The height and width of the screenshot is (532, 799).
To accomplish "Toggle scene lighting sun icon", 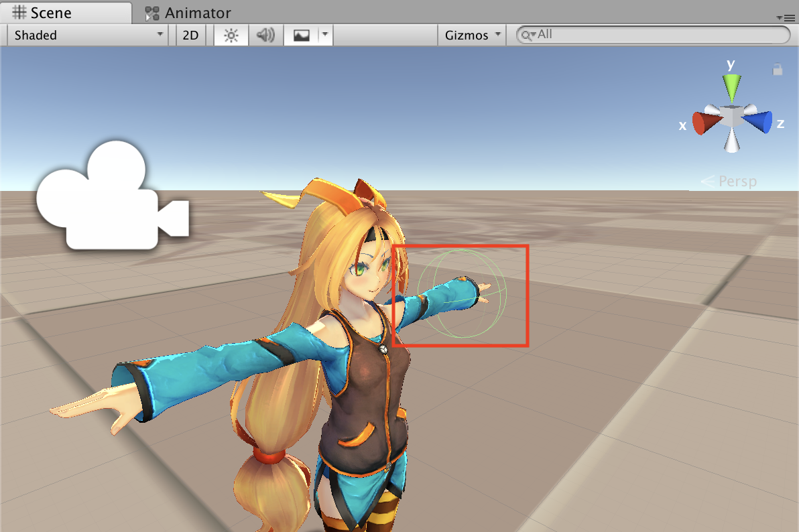I will (231, 36).
